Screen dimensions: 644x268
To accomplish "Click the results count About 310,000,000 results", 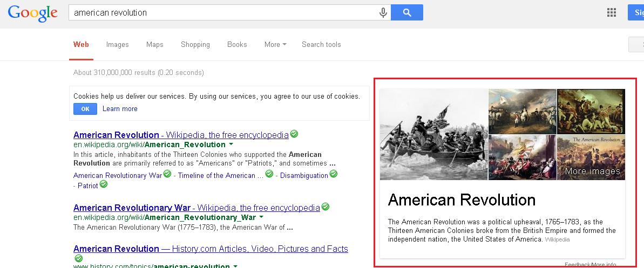I will click(x=138, y=73).
